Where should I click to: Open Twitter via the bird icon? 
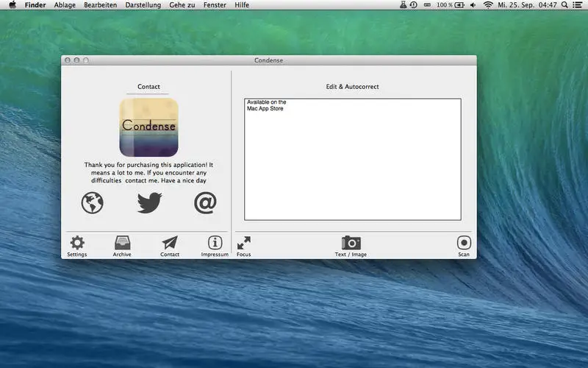pos(149,203)
